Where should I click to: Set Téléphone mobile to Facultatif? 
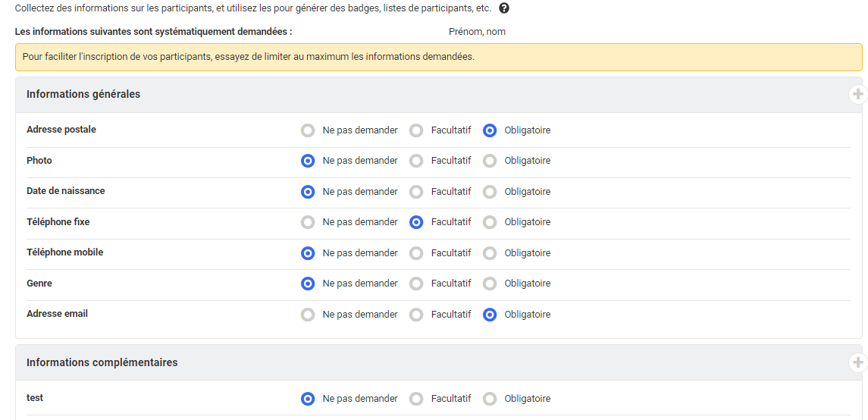[416, 253]
